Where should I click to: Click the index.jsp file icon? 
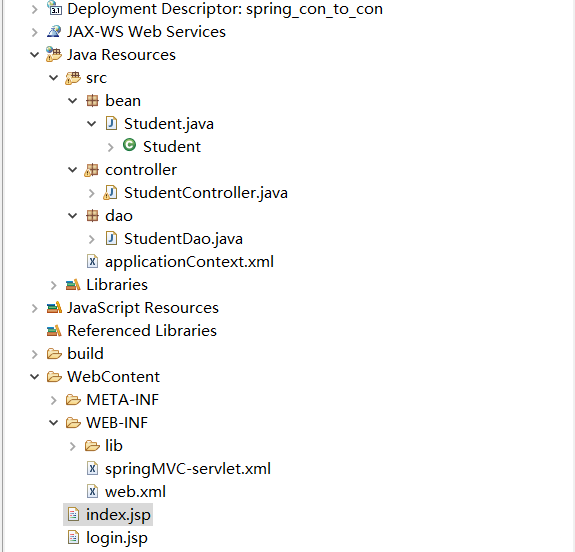[73, 514]
